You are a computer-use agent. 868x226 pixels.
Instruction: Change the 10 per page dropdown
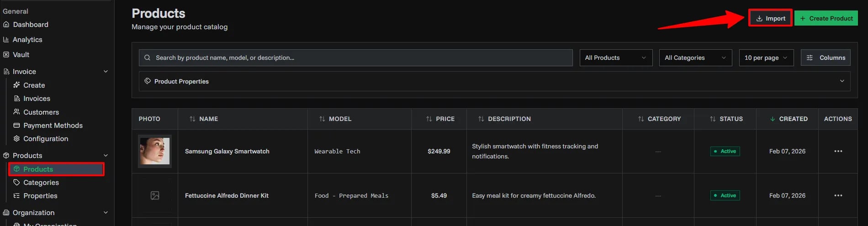(766, 58)
